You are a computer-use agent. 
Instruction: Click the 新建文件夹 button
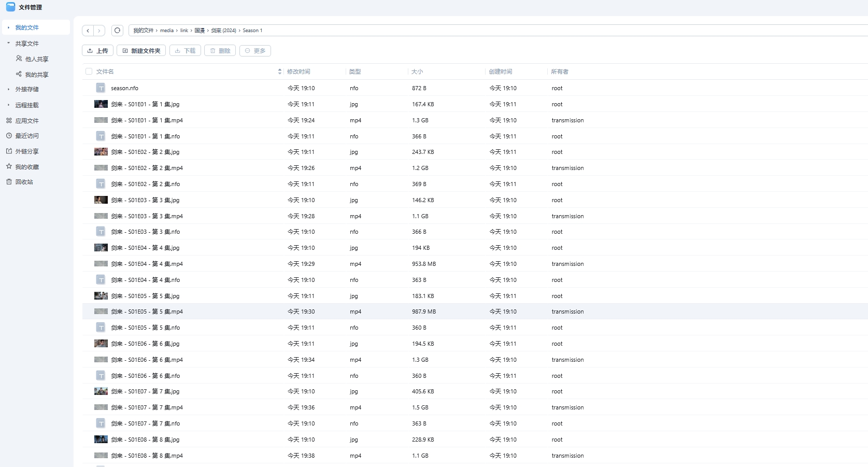click(x=141, y=51)
